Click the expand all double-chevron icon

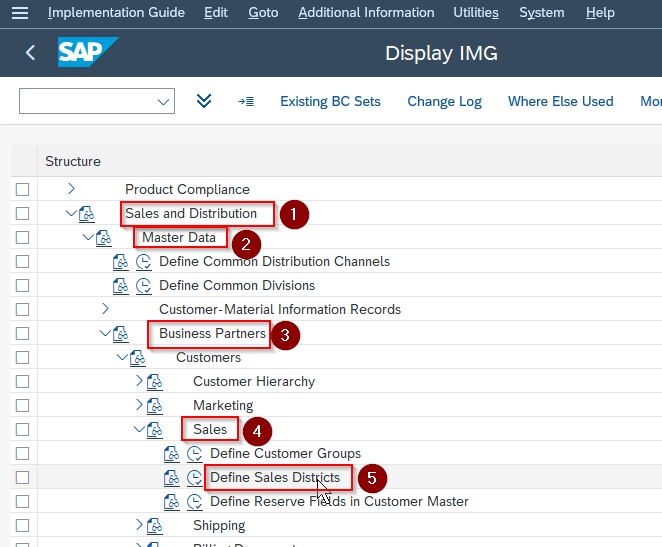pos(204,101)
